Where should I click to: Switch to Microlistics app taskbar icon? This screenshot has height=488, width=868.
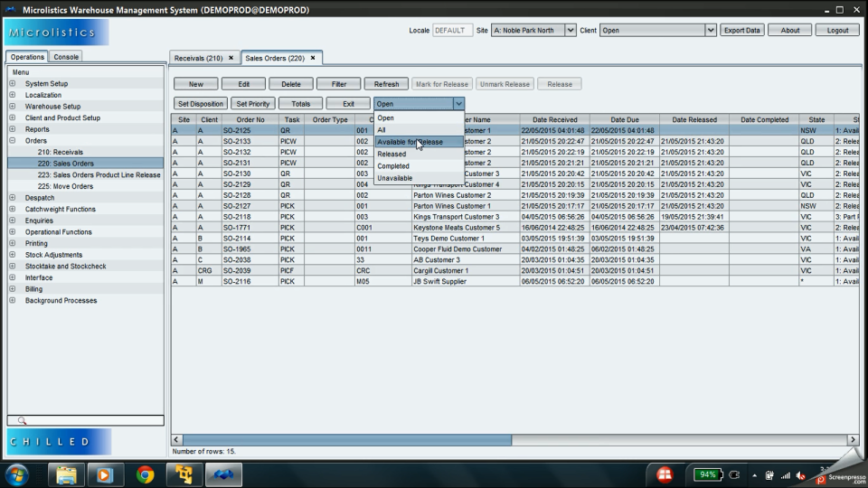(x=223, y=474)
